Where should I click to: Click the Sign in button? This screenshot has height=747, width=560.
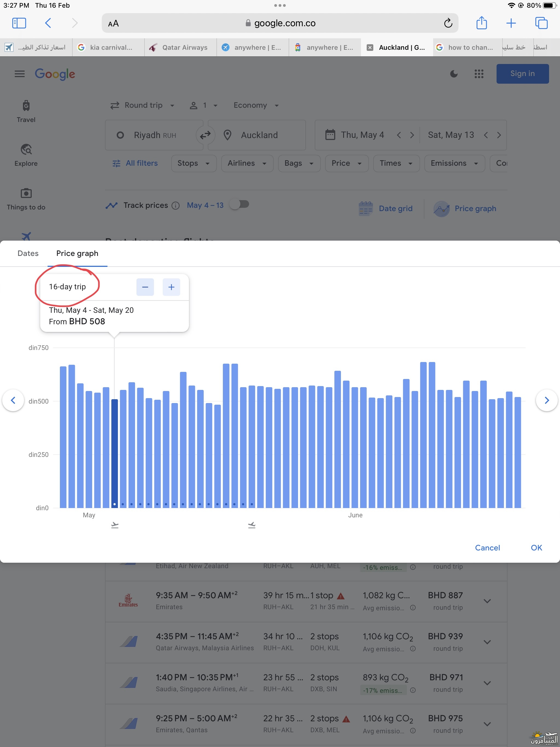click(522, 74)
